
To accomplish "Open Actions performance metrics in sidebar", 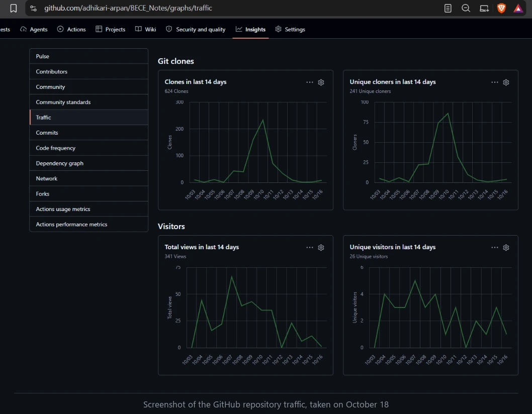I will tap(89, 224).
